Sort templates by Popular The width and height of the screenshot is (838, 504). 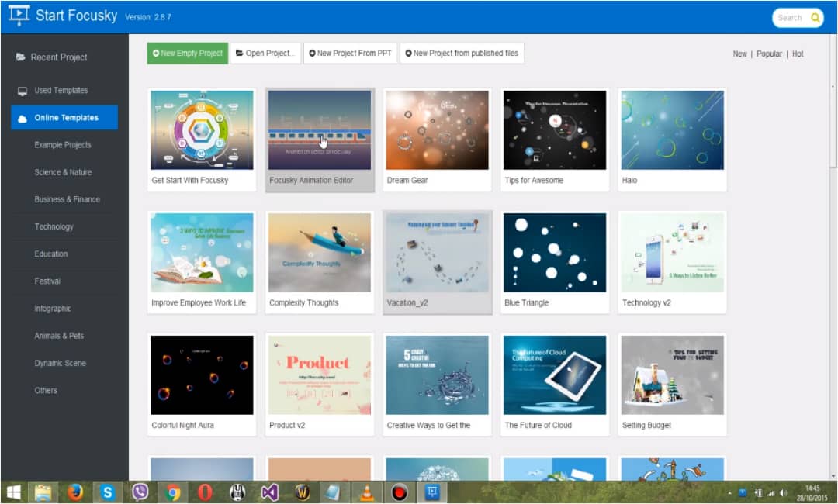(x=769, y=54)
